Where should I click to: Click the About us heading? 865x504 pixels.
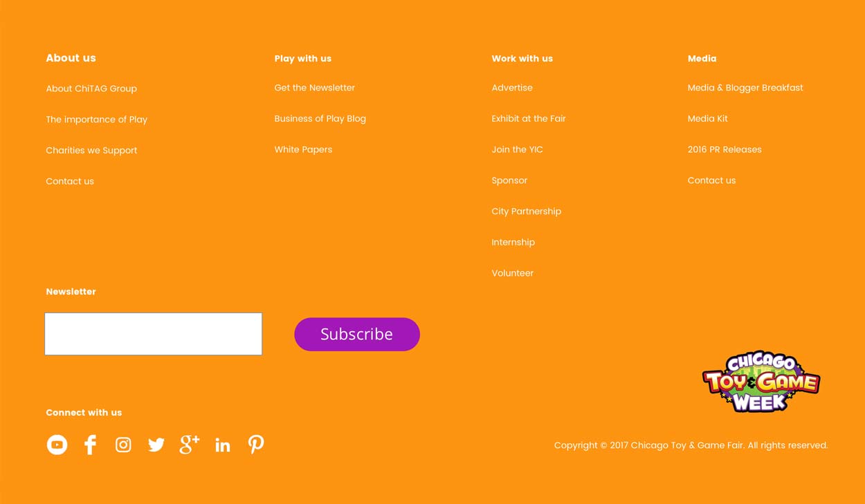tap(71, 58)
